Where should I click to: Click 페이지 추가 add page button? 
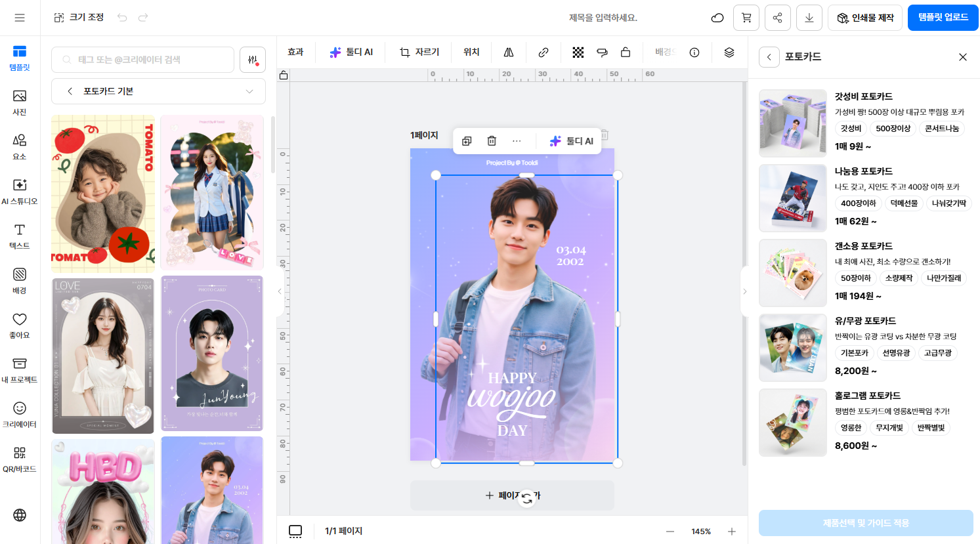512,495
